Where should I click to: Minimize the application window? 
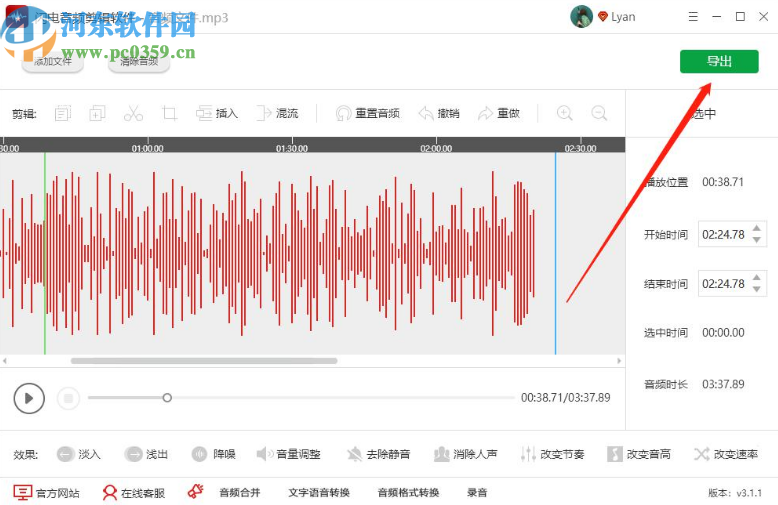[x=716, y=17]
